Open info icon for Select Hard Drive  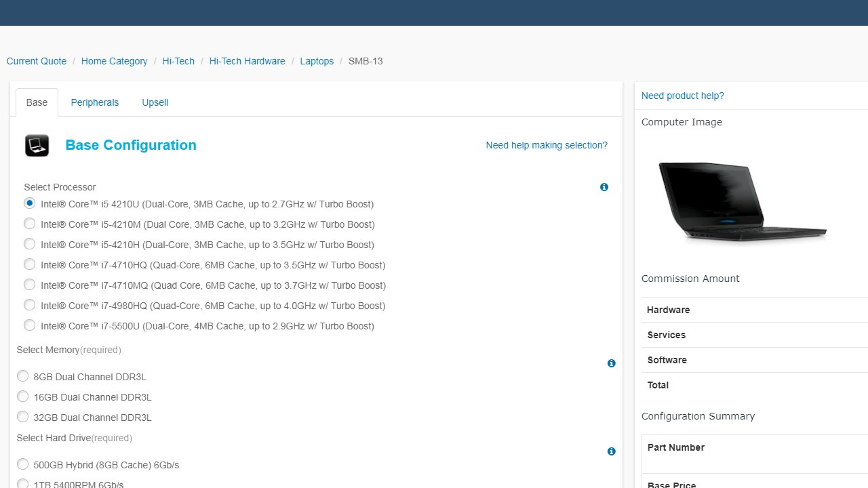[611, 451]
